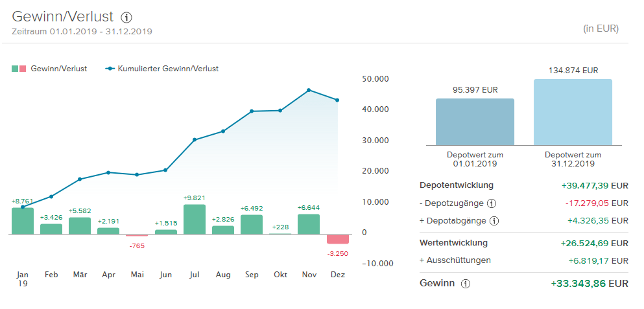This screenshot has height=309, width=644.
Task: Click the red May loss bar -765
Action: (137, 236)
